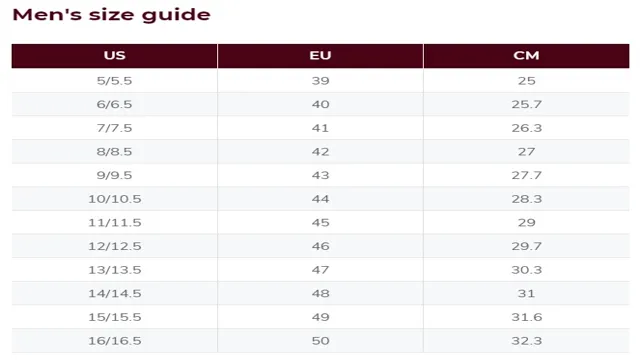
Task: Click the CM column header
Action: pyautogui.click(x=527, y=56)
